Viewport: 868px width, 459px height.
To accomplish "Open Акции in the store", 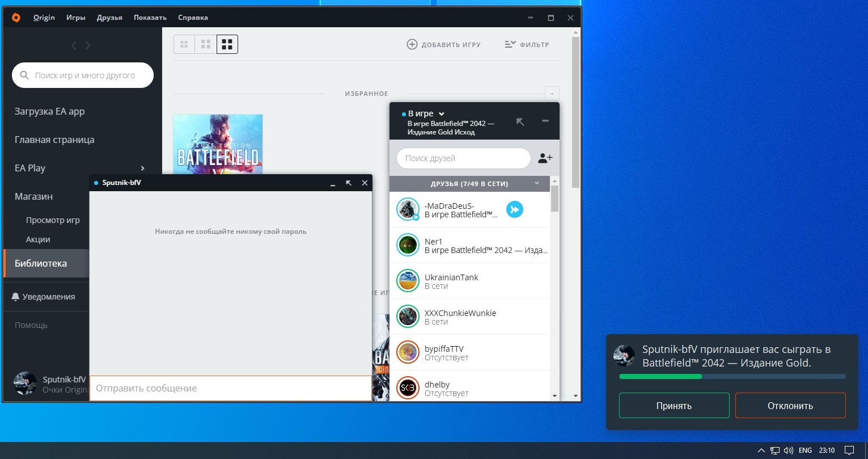I will click(38, 239).
